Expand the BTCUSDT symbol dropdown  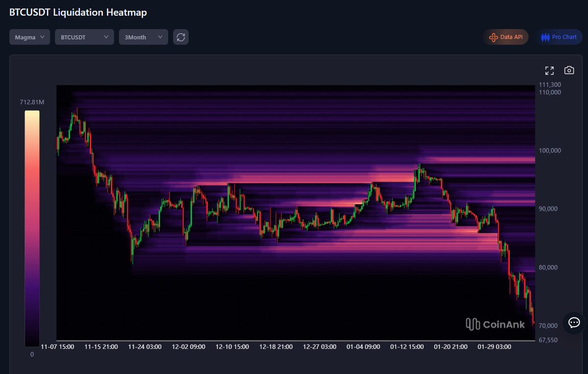[x=84, y=37]
